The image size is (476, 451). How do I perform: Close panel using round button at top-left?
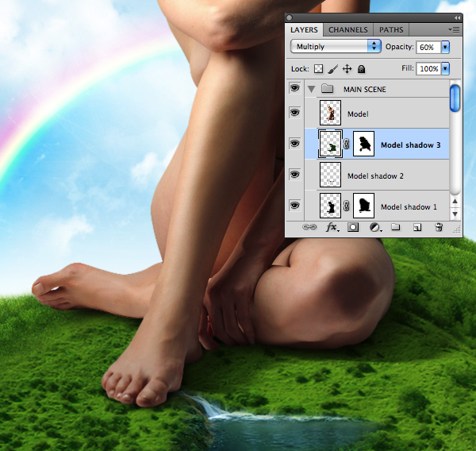click(x=290, y=18)
